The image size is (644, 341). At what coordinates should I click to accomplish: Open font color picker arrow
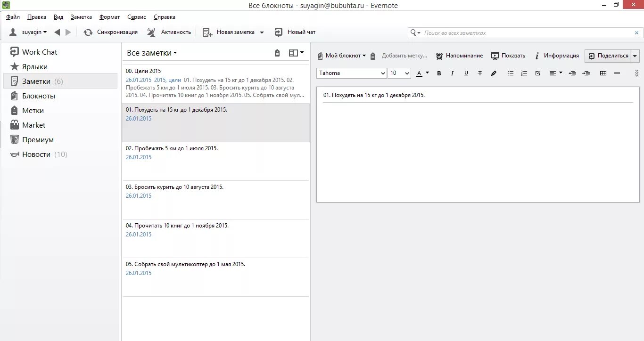427,73
